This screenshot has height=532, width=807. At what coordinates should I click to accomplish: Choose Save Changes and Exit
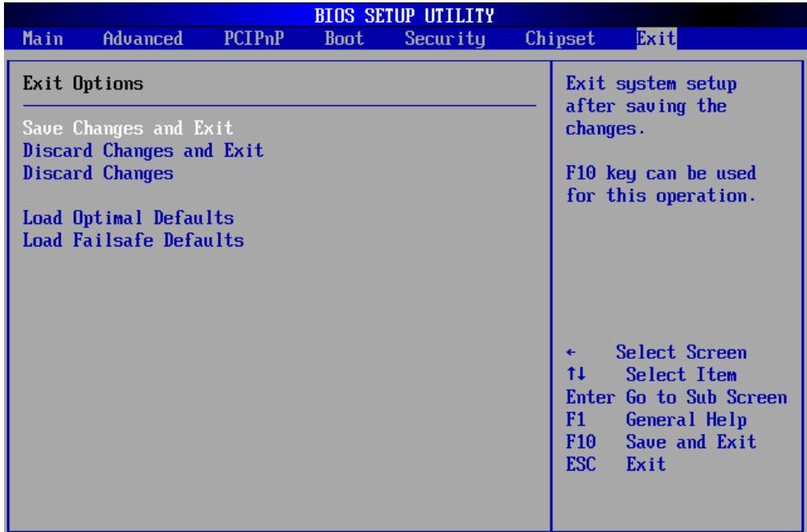(x=128, y=128)
